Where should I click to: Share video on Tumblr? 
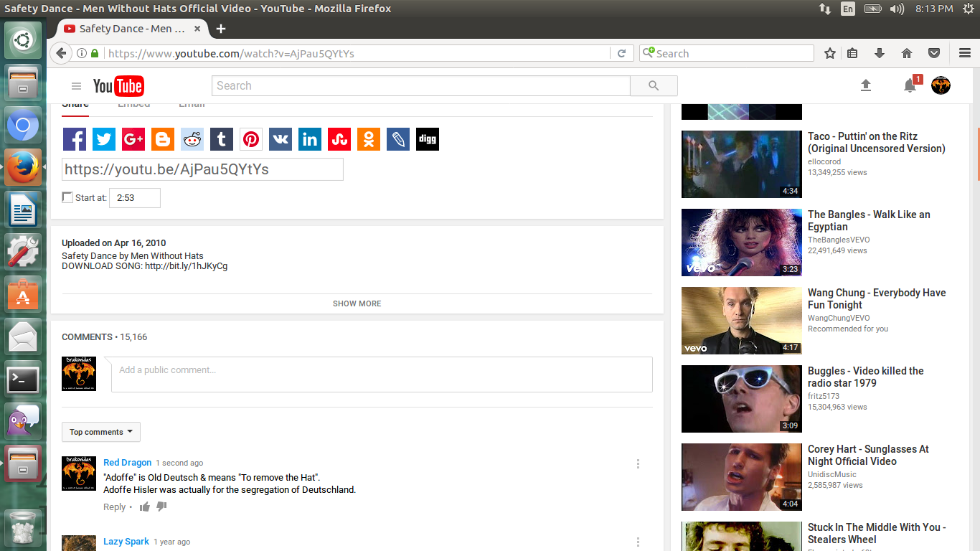tap(222, 139)
